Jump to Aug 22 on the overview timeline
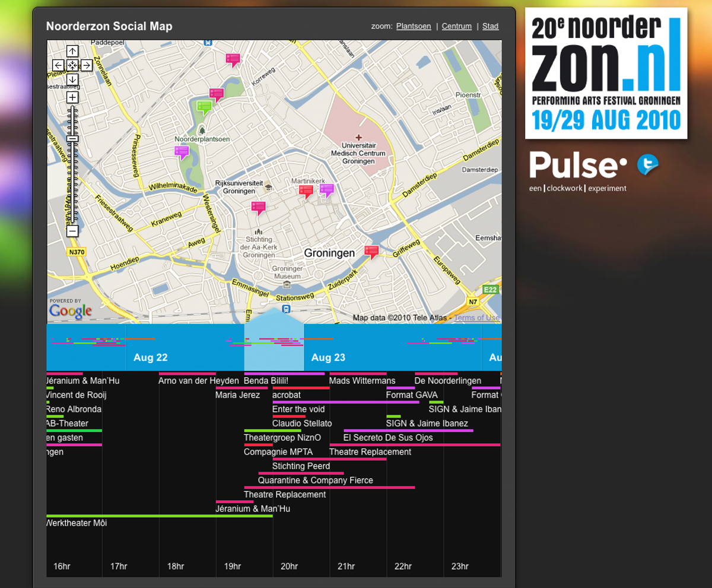 [x=150, y=357]
